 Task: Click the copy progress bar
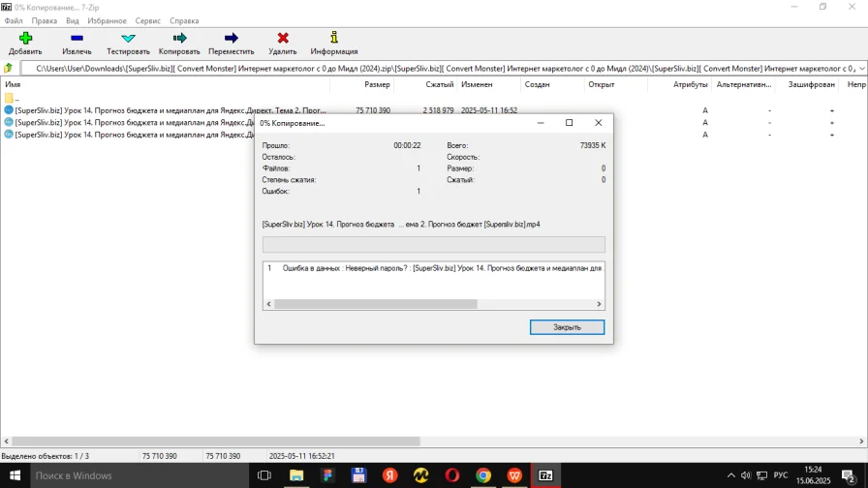(433, 245)
